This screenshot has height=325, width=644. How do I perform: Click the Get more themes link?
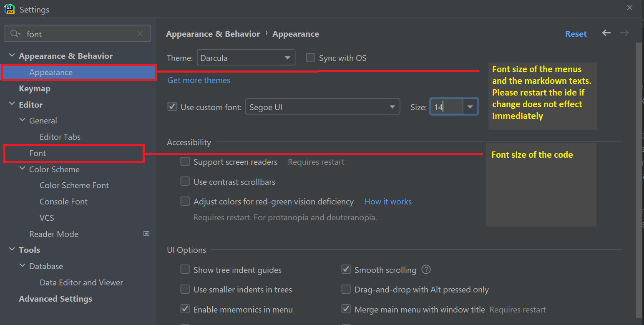[x=199, y=80]
